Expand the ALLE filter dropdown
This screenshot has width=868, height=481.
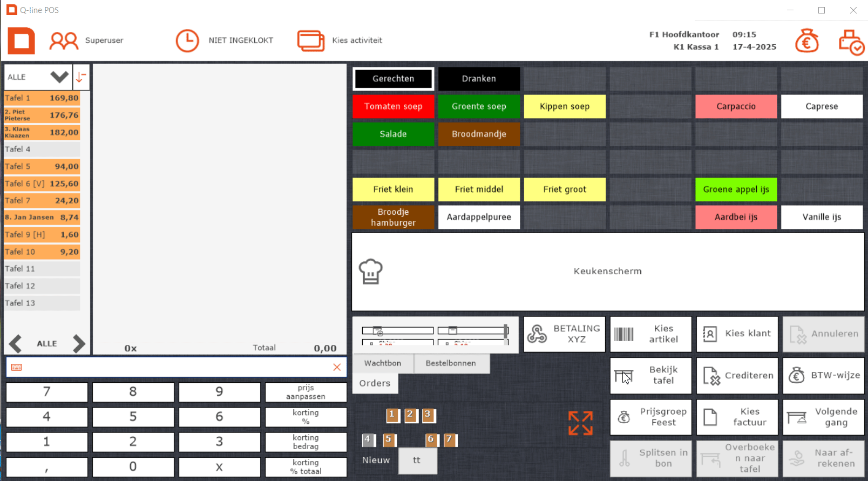59,77
